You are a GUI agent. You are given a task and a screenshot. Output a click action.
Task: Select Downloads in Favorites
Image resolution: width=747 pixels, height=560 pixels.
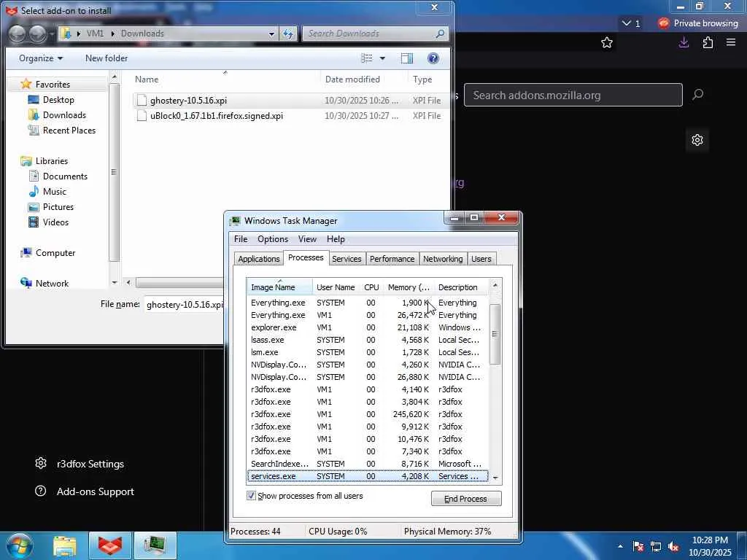(64, 115)
